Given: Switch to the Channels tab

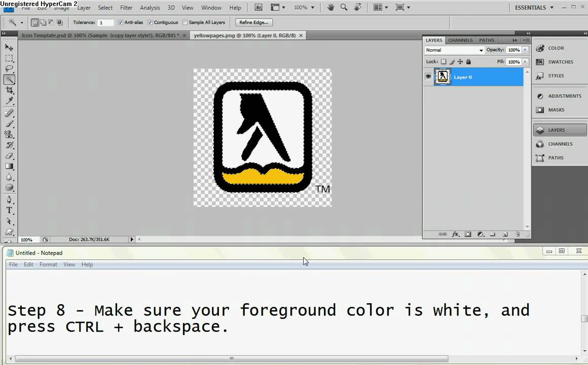Looking at the screenshot, I should 460,40.
